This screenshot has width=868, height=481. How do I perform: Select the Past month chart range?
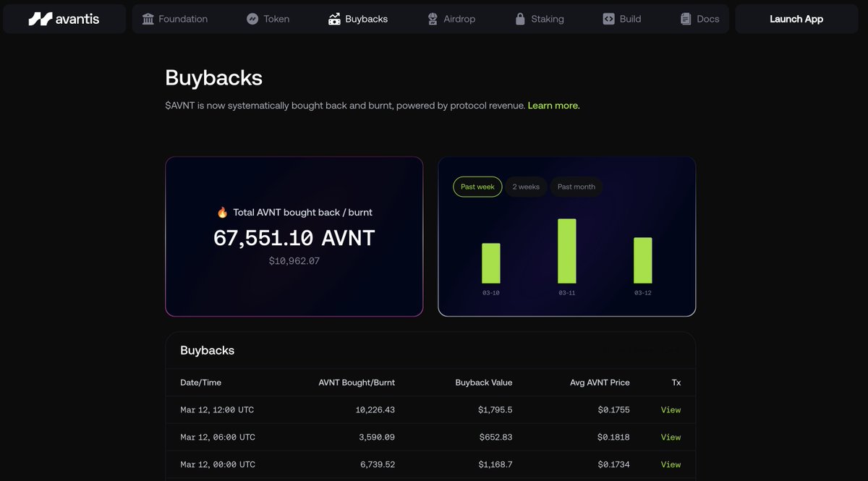tap(576, 187)
